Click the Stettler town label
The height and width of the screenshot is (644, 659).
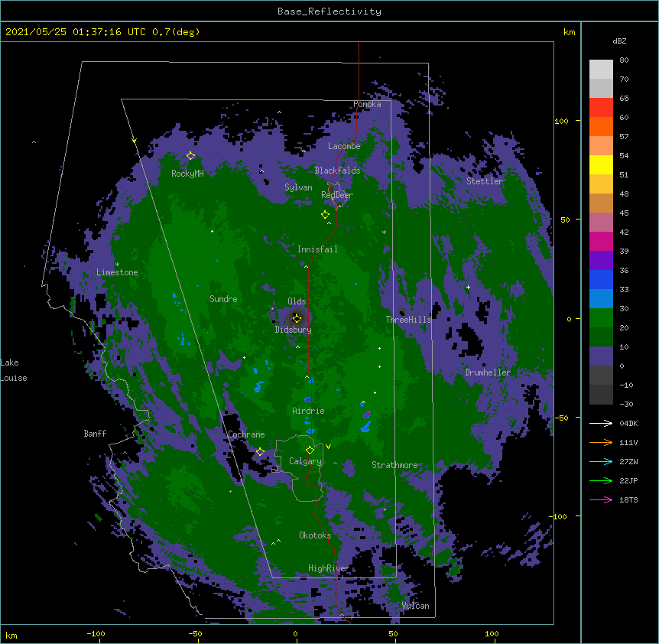click(485, 181)
